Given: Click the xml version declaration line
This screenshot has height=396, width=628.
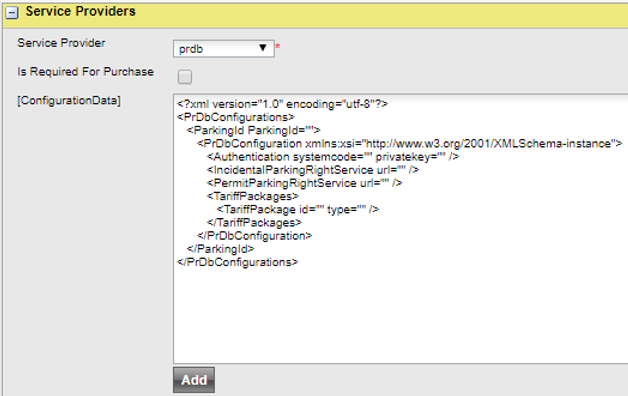Looking at the screenshot, I should click(x=282, y=104).
